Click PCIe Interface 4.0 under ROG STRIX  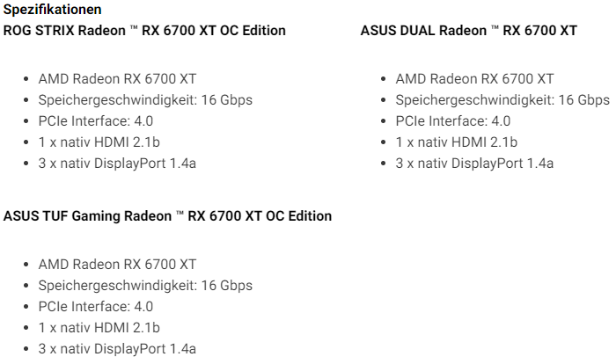95,121
